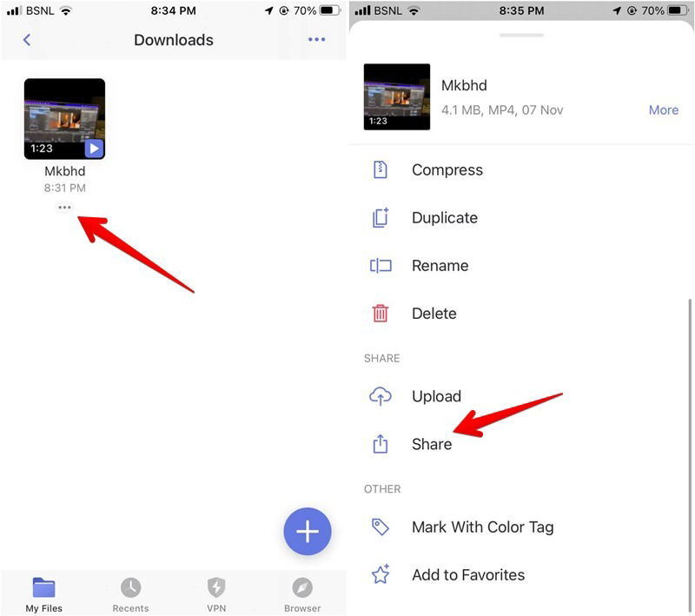Tap the Add to Favorites star icon

coord(381,575)
